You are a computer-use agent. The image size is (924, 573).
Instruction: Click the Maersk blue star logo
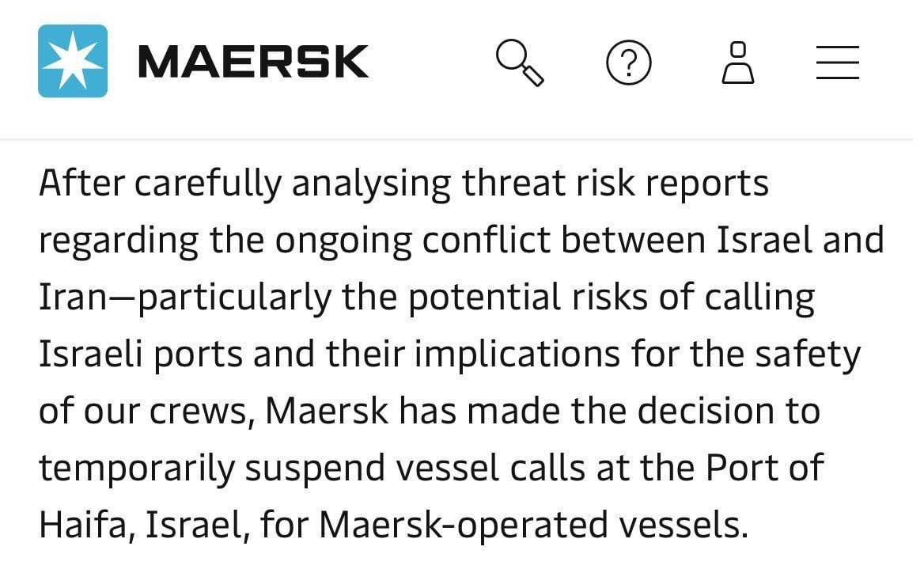[x=72, y=61]
